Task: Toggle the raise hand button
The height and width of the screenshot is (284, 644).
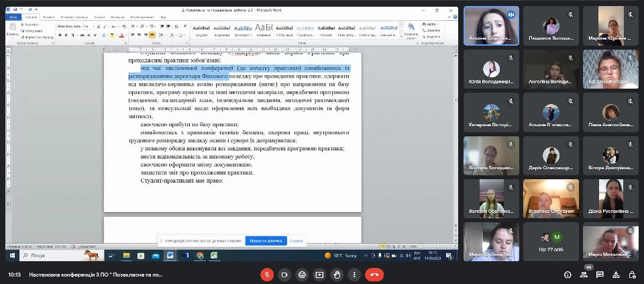Action: click(x=337, y=275)
